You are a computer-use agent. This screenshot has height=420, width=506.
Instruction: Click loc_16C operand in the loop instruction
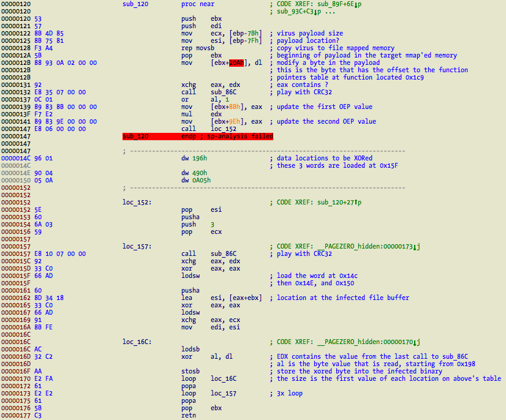(224, 379)
